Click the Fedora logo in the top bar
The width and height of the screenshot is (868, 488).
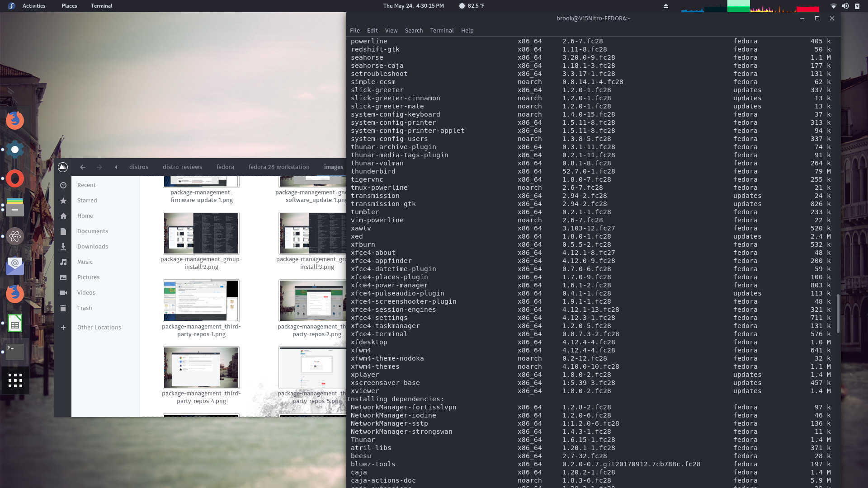pos(11,6)
